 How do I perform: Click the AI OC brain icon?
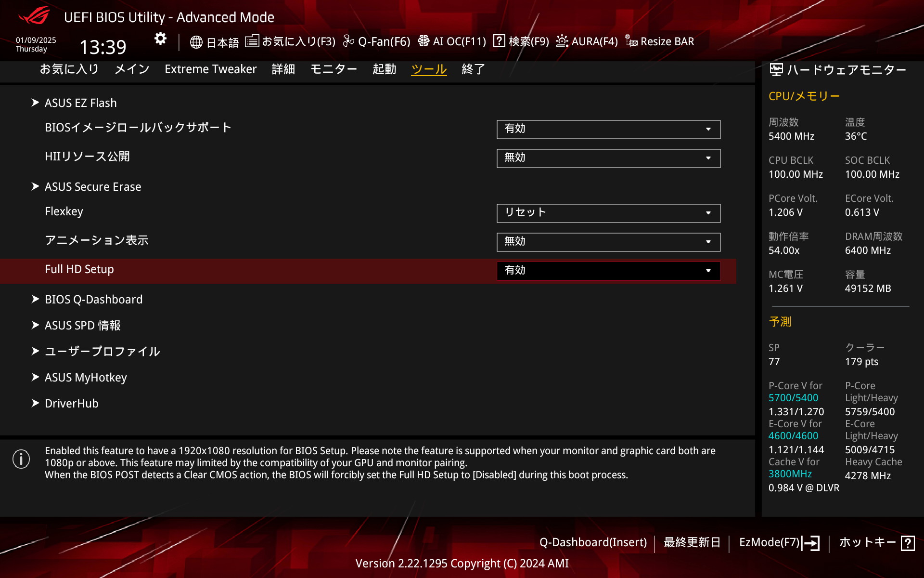(x=423, y=41)
